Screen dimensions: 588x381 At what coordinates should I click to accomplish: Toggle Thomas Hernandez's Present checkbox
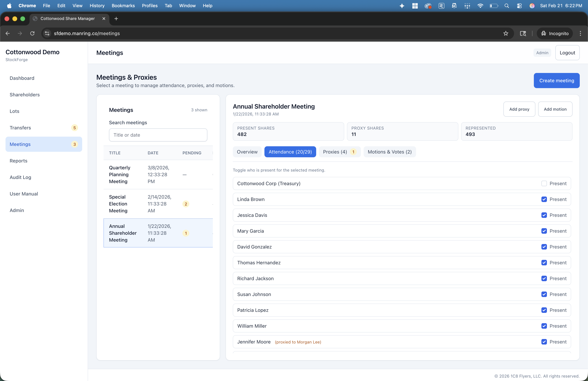point(544,263)
